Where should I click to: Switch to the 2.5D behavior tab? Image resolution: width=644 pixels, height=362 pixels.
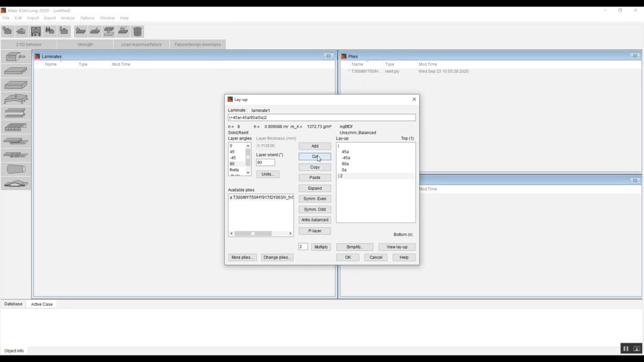[x=29, y=45]
